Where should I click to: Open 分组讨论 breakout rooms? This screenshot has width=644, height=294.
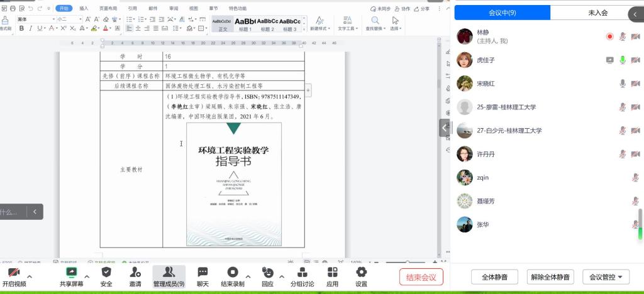point(302,272)
